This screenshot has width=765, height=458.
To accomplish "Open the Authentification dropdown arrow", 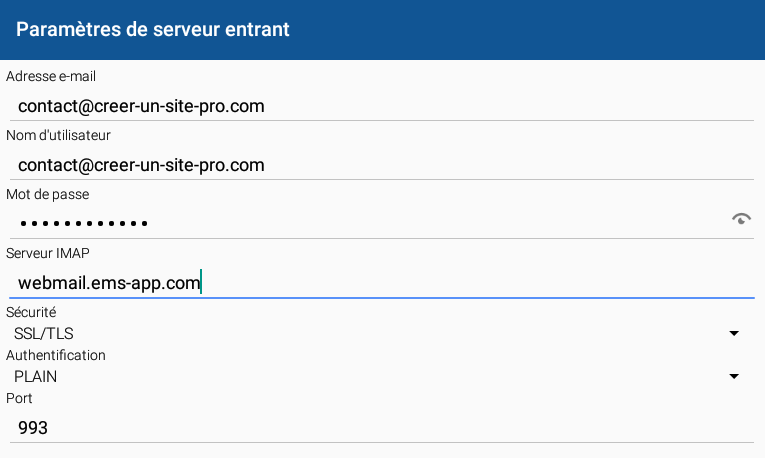I will [x=734, y=376].
